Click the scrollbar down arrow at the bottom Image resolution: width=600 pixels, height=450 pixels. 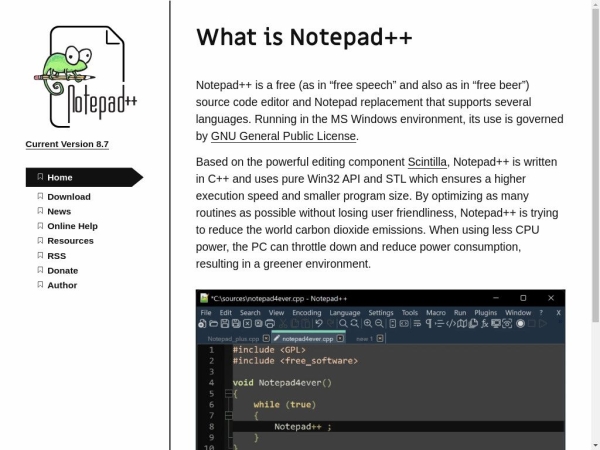coord(595,446)
